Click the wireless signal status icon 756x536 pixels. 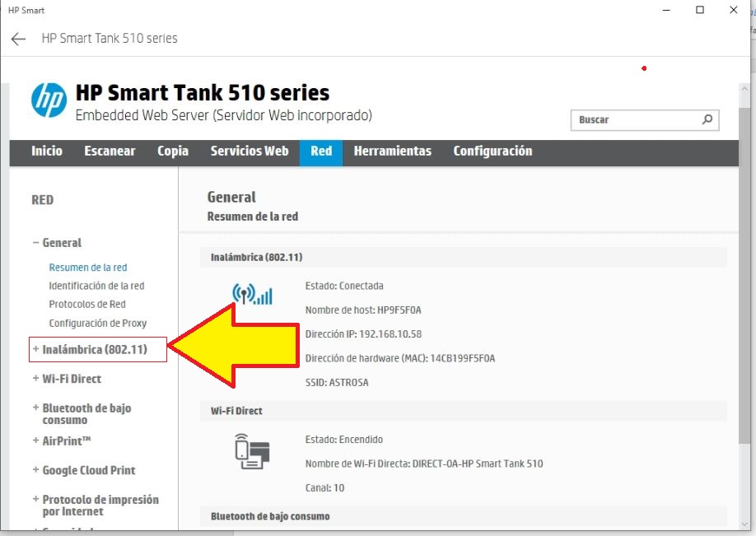coord(252,294)
